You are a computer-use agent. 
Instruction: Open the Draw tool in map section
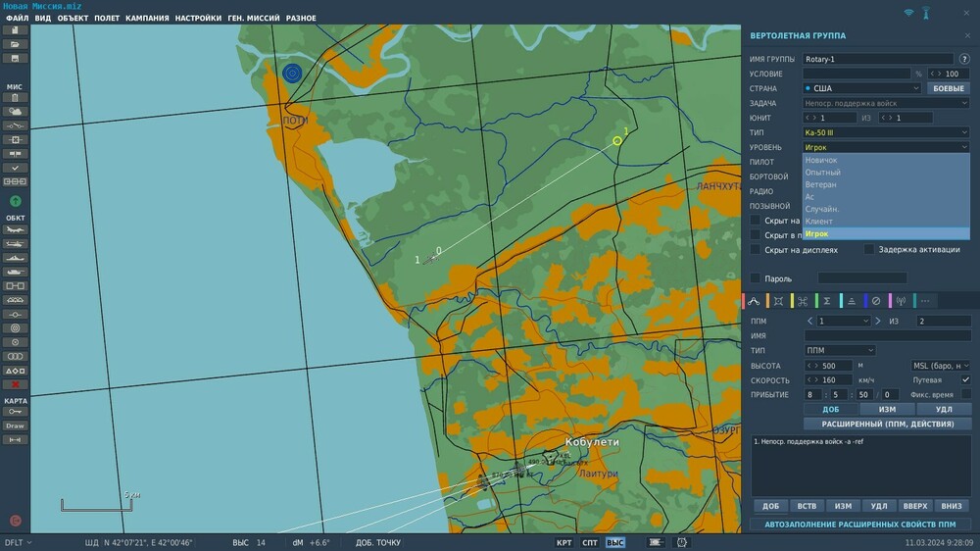coord(15,426)
